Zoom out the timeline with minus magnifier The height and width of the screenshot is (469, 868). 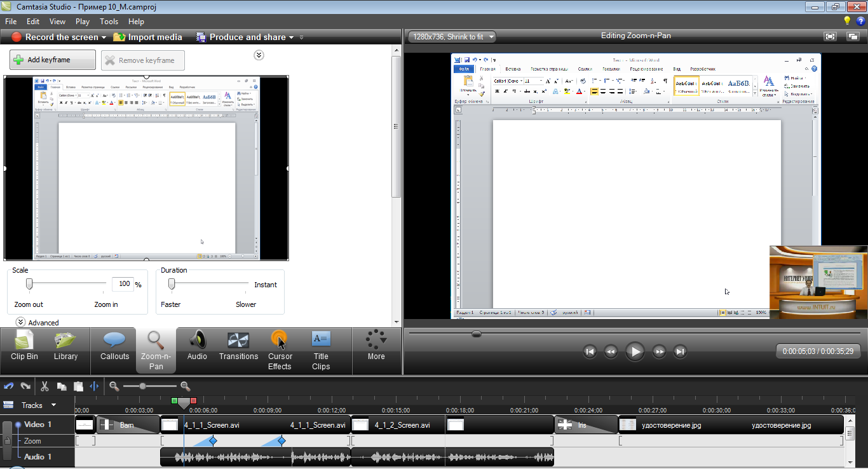tap(114, 386)
